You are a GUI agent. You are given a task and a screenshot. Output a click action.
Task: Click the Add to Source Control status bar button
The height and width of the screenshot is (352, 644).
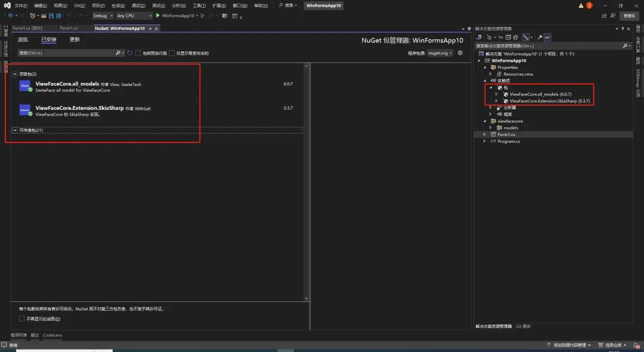click(569, 345)
